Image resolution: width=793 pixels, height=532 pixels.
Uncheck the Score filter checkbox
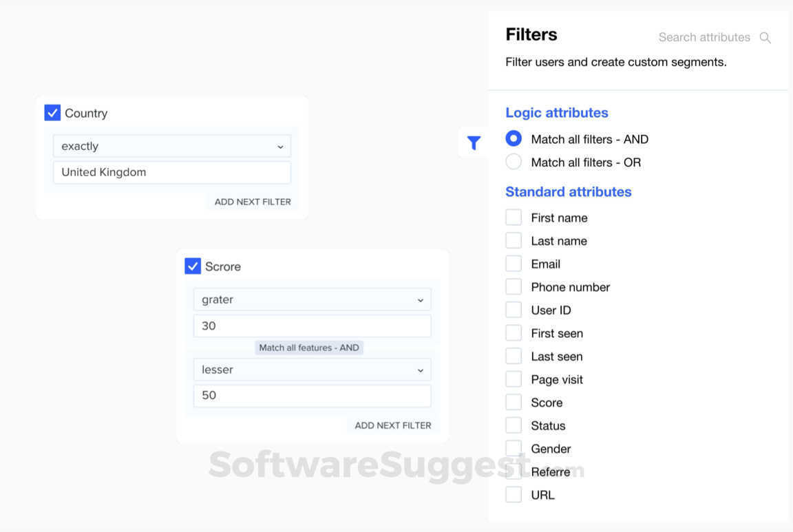click(193, 266)
